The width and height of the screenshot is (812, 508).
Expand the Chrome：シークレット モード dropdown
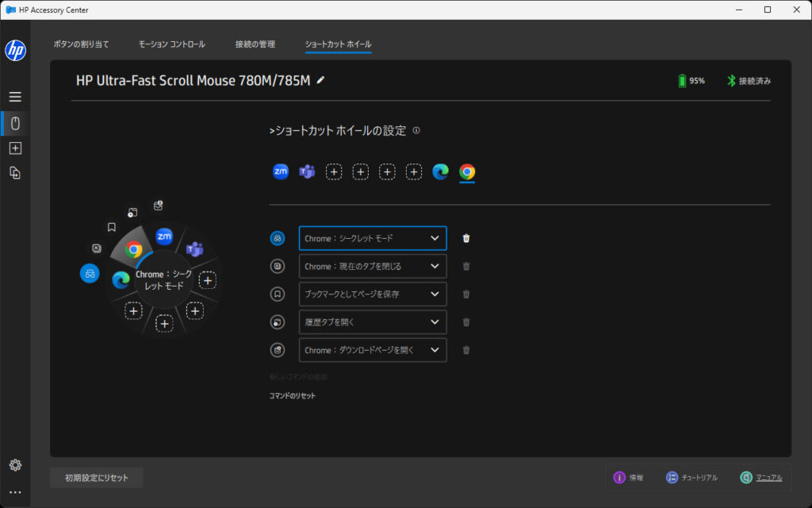pyautogui.click(x=373, y=238)
